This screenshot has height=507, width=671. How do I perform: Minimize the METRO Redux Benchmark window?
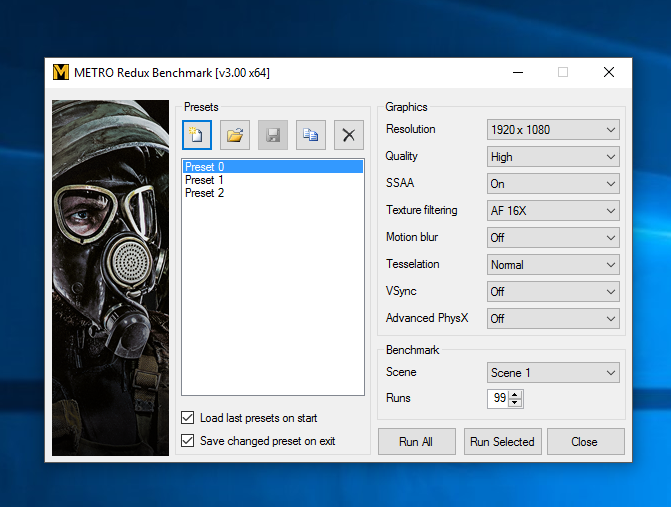point(518,72)
